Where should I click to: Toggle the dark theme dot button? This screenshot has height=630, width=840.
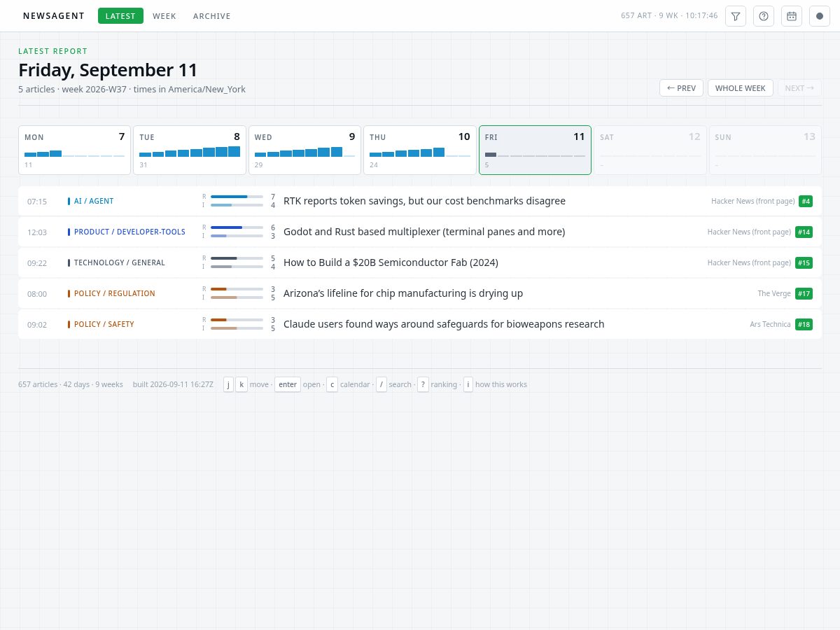(820, 16)
